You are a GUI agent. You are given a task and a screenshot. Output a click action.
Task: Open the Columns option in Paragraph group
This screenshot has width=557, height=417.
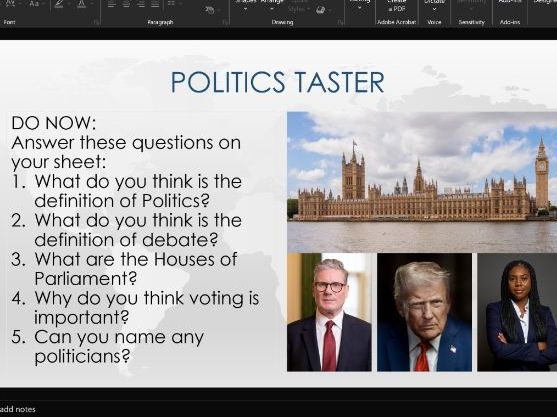(x=171, y=4)
